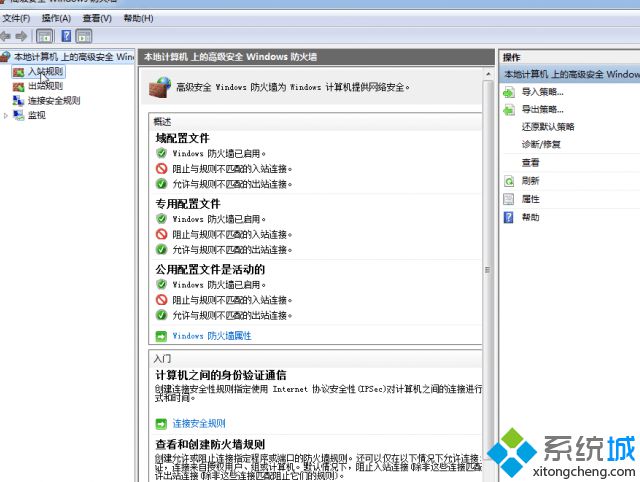The height and width of the screenshot is (482, 640).
Task: Toggle the console tree pane toolbar icon
Action: click(45, 36)
